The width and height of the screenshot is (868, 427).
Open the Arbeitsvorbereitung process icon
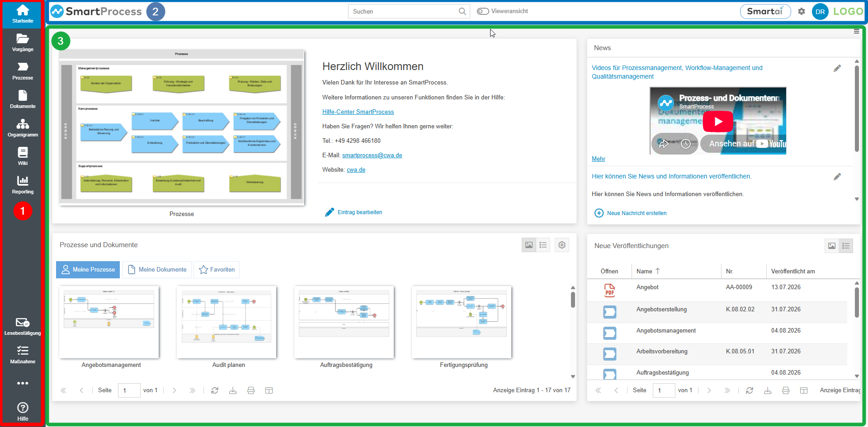609,354
